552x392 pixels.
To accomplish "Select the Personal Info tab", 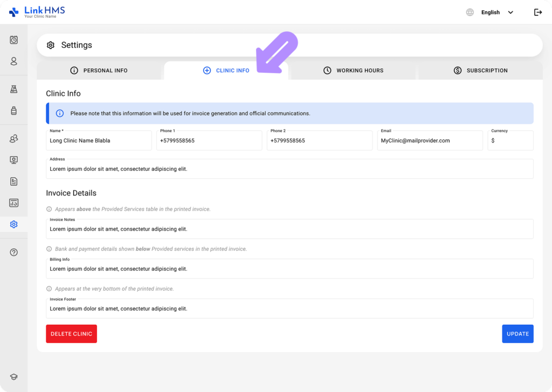I will (100, 71).
